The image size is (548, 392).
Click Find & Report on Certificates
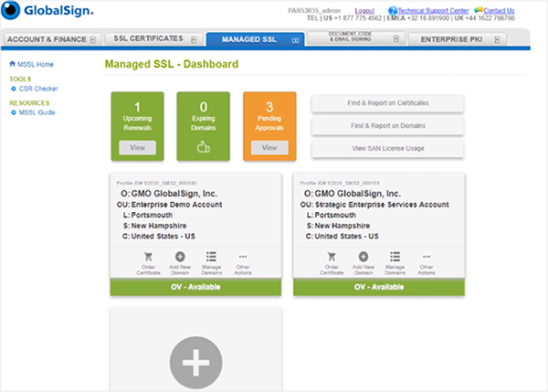pos(387,103)
